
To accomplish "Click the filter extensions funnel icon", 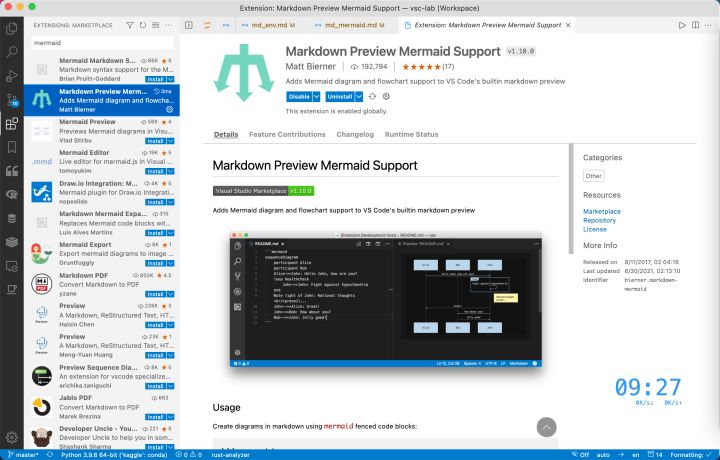I will tap(130, 25).
